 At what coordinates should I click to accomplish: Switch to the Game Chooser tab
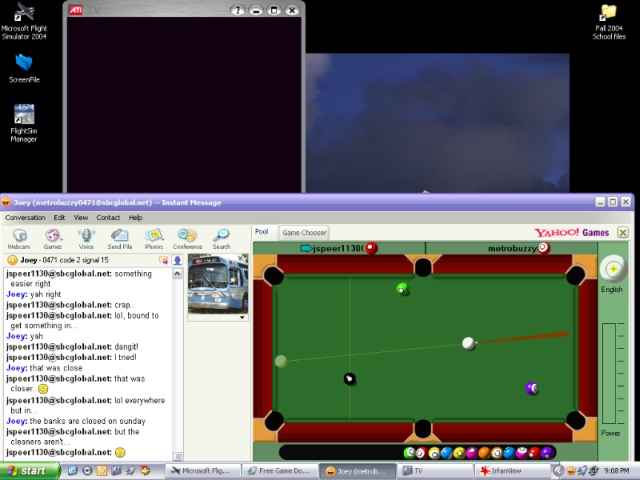pos(304,232)
